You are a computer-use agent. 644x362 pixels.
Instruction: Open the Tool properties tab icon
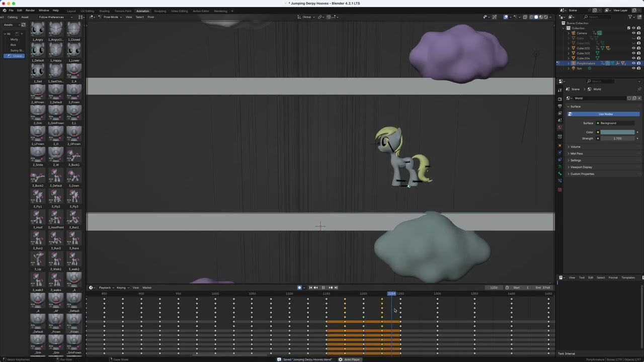tap(560, 90)
